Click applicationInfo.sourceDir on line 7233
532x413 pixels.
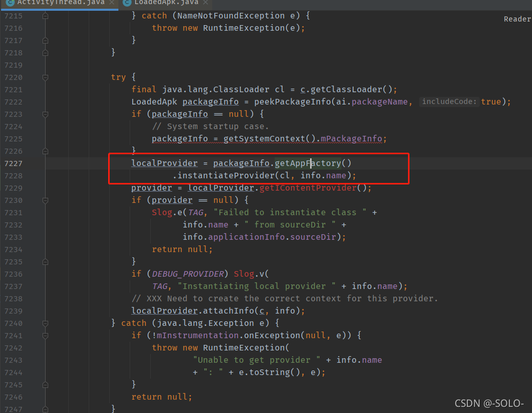tap(272, 237)
